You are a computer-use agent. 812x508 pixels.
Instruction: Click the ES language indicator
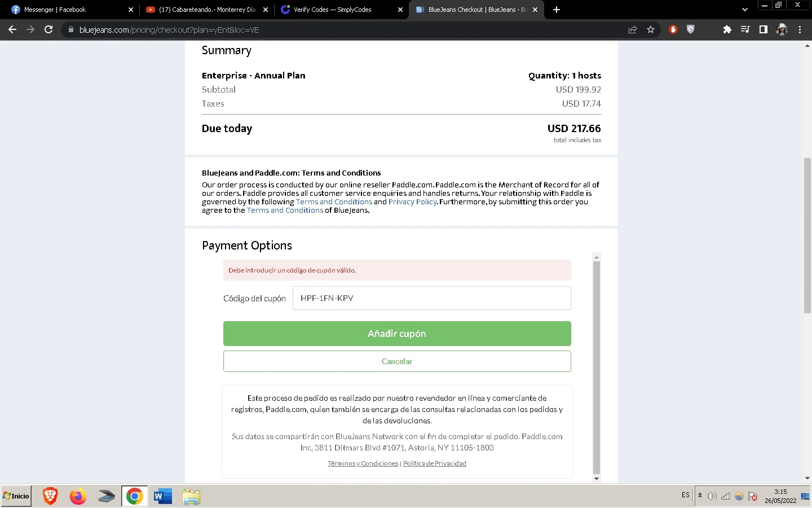point(686,495)
